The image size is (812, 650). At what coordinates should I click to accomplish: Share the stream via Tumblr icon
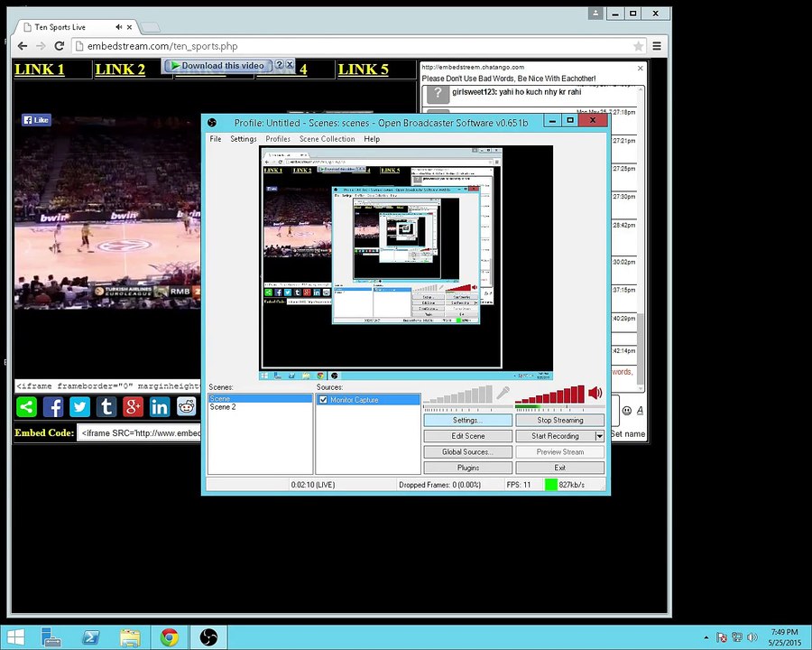click(106, 407)
